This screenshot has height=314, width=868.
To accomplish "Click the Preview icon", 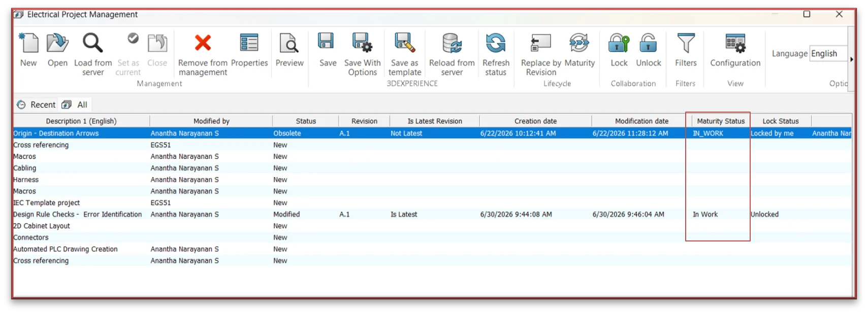I will (x=290, y=43).
